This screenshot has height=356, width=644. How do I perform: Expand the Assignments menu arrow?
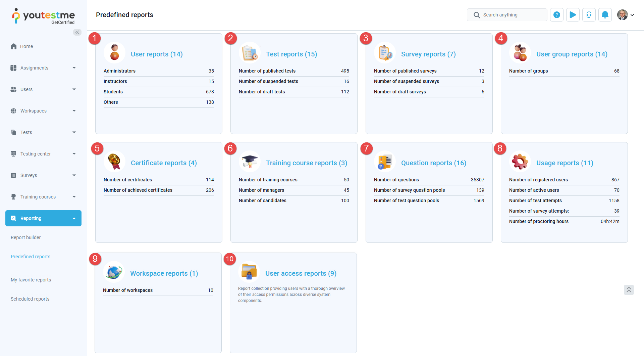tap(74, 68)
